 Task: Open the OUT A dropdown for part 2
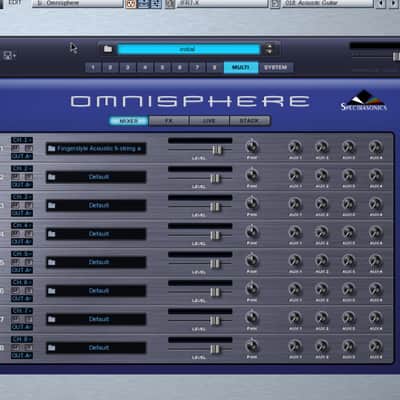click(22, 185)
